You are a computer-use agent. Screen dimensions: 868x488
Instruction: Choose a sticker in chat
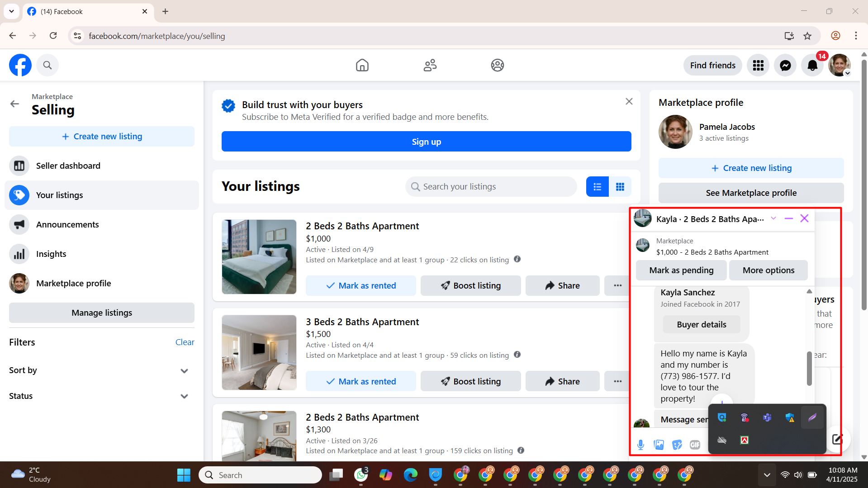(677, 445)
